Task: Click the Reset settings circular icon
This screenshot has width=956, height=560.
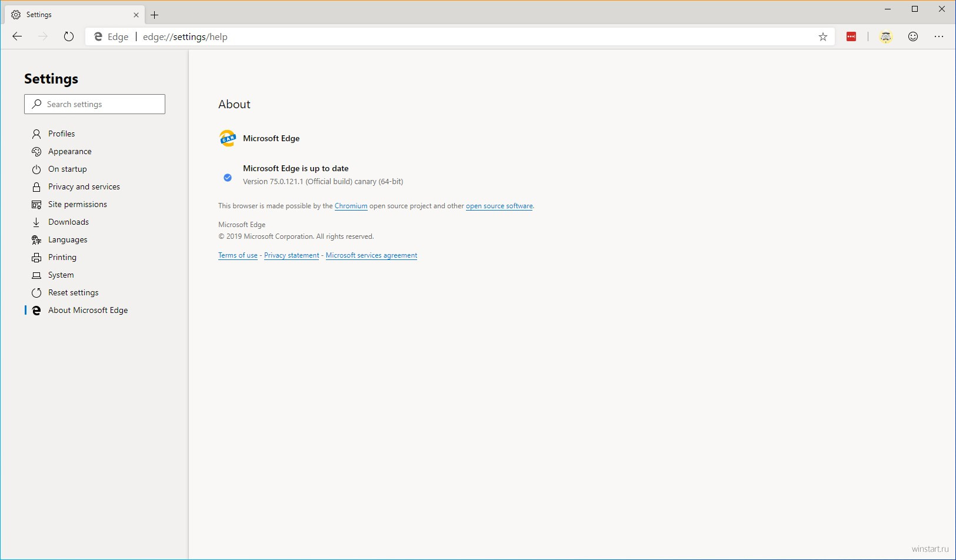Action: [x=36, y=293]
